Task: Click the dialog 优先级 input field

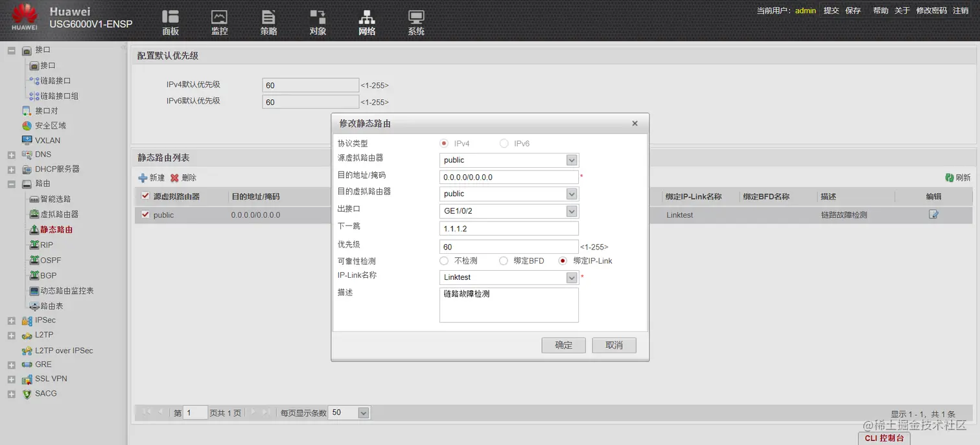Action: click(x=509, y=247)
